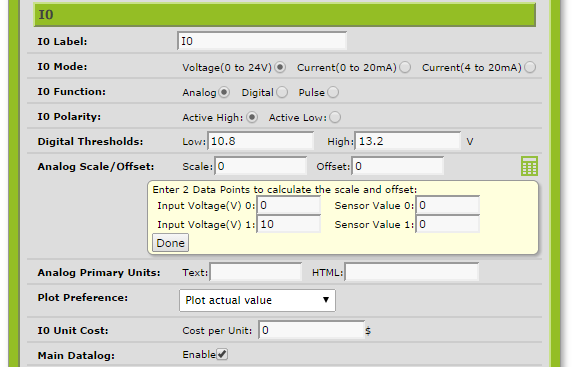Toggle the Main Datalog Enable checkbox
The height and width of the screenshot is (367, 572).
point(222,354)
